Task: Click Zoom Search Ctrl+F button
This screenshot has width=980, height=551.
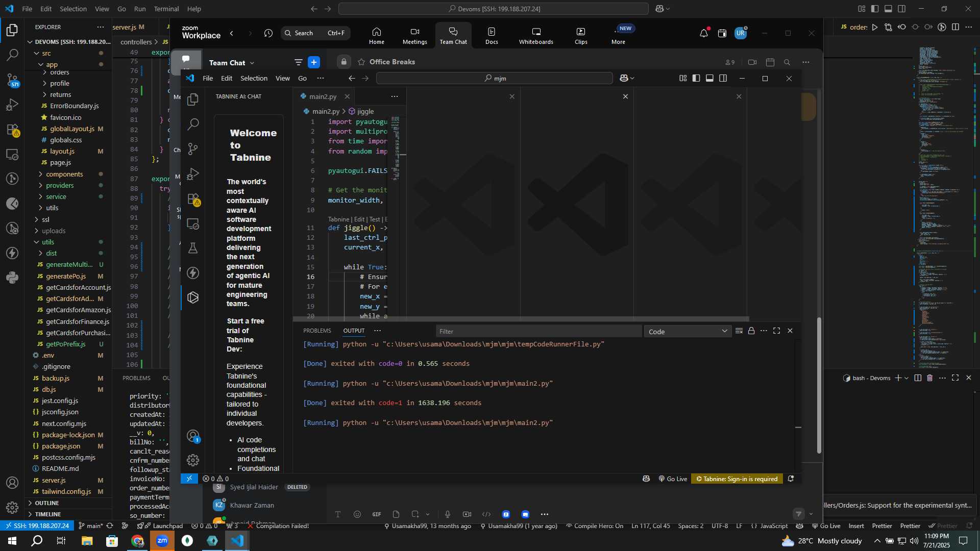Action: coord(315,33)
